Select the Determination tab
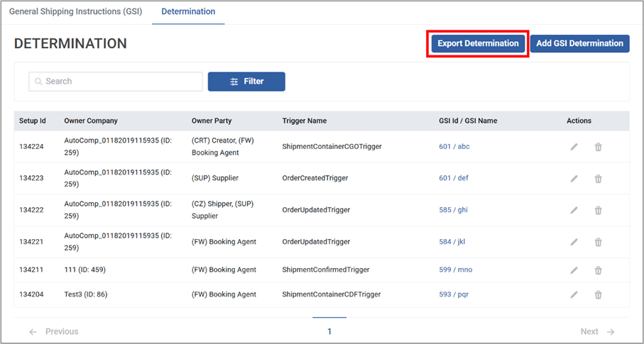The height and width of the screenshot is (344, 644). click(x=188, y=11)
